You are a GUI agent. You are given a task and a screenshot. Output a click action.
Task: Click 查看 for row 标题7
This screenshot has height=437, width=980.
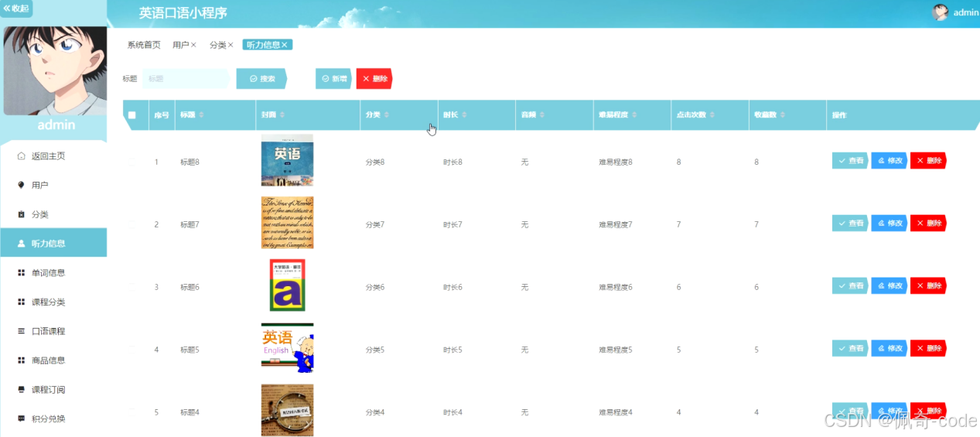pyautogui.click(x=850, y=223)
